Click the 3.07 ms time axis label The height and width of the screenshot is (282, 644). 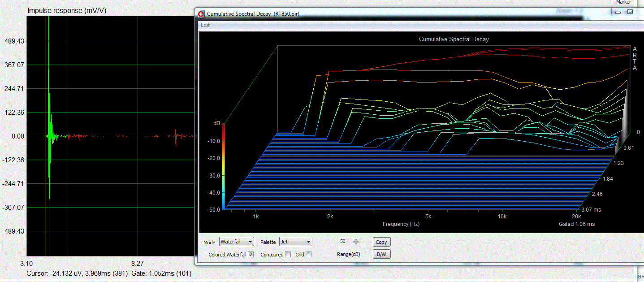(x=591, y=209)
